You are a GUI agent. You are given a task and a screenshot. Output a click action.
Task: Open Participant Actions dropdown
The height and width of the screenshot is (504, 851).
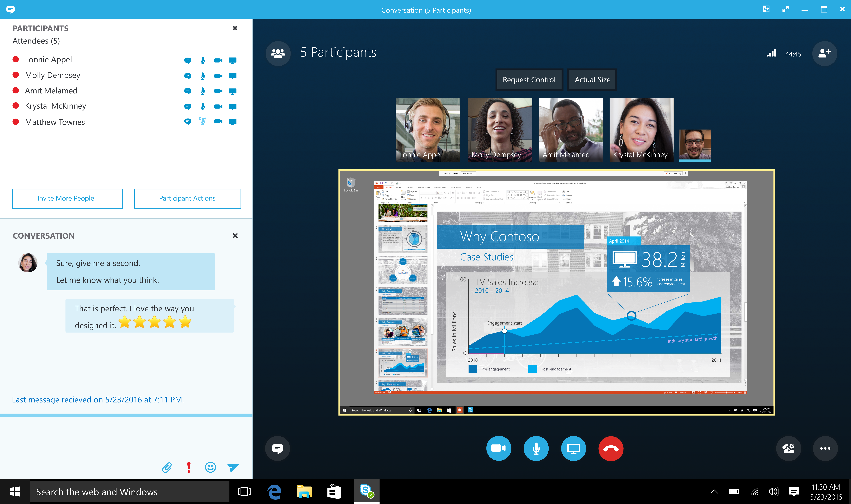pyautogui.click(x=187, y=198)
